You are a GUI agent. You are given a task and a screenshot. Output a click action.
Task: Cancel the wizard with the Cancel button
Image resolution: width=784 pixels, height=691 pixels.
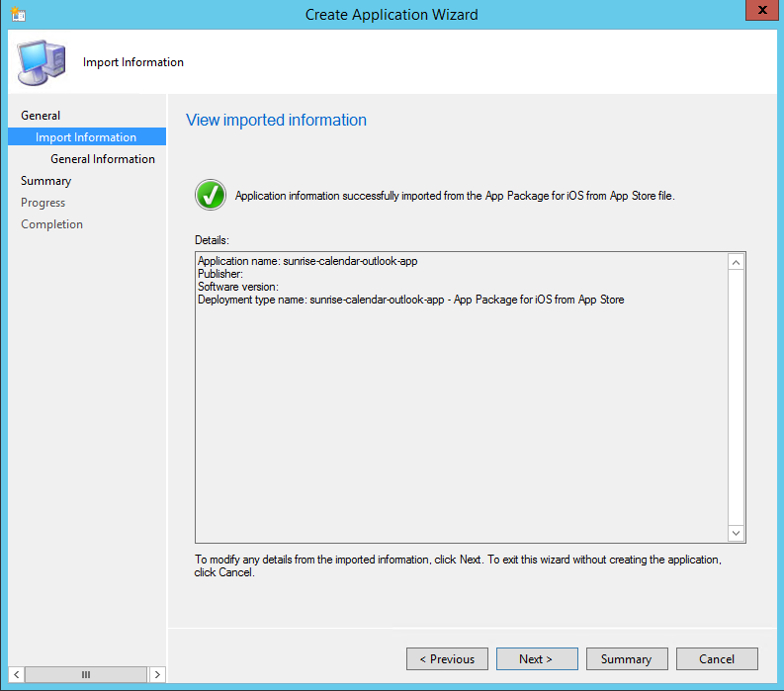click(x=717, y=659)
